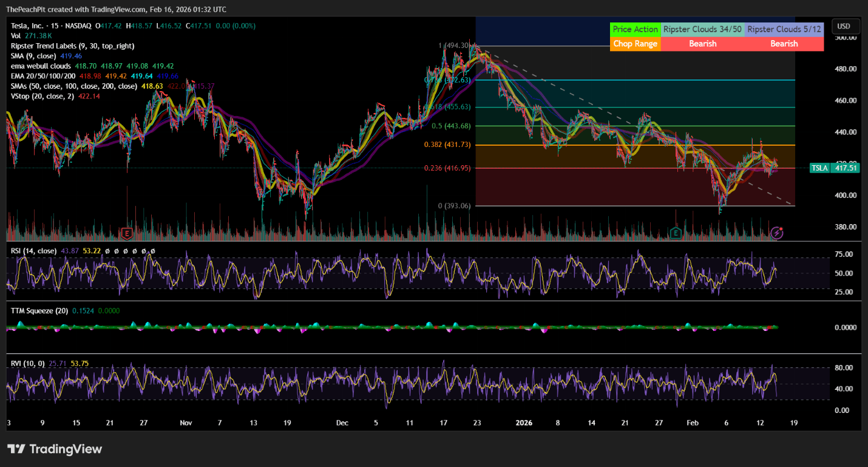868x467 pixels.
Task: Click the ema webull clouds legend
Action: [x=92, y=65]
